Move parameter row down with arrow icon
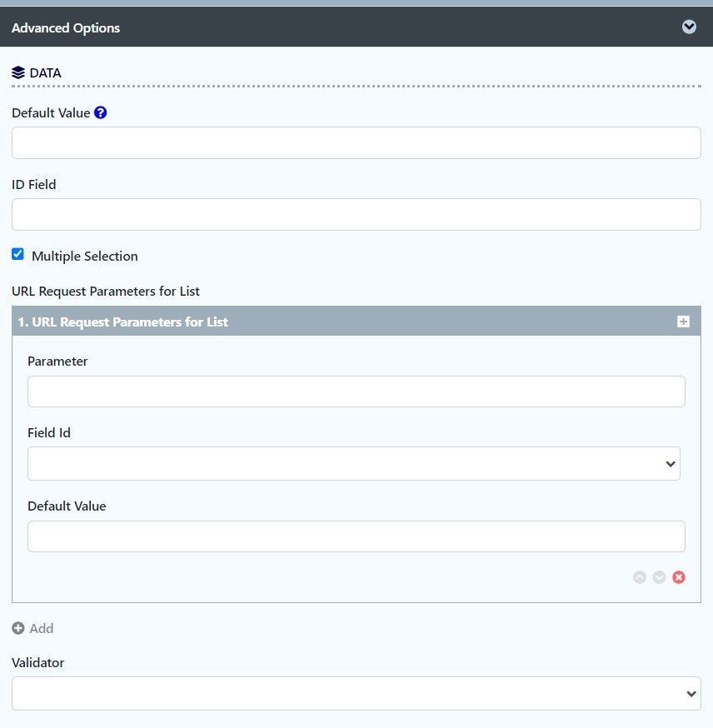 pos(659,577)
